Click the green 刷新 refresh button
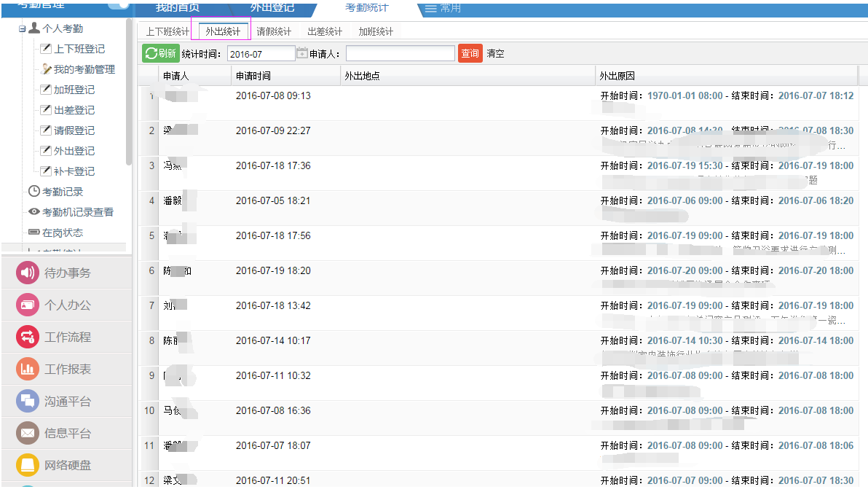Image resolution: width=868 pixels, height=492 pixels. coord(160,53)
